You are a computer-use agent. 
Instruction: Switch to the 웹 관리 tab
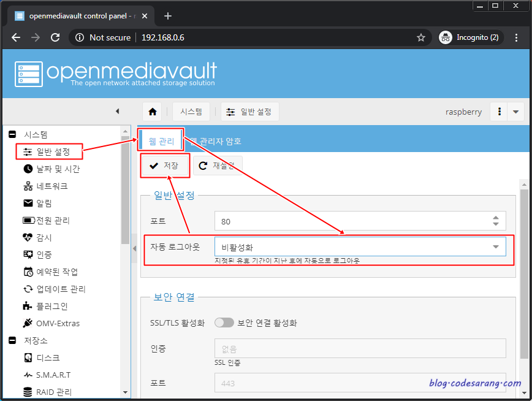pos(161,141)
